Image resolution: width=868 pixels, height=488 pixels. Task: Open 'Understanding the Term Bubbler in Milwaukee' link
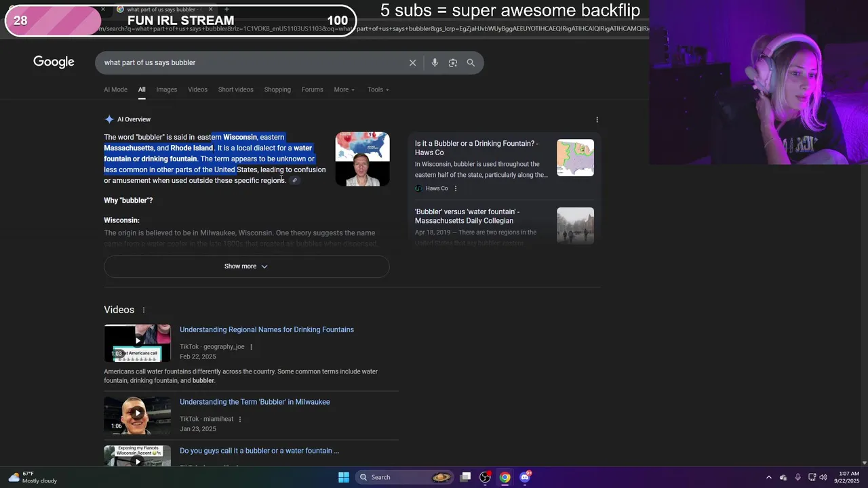pyautogui.click(x=254, y=402)
